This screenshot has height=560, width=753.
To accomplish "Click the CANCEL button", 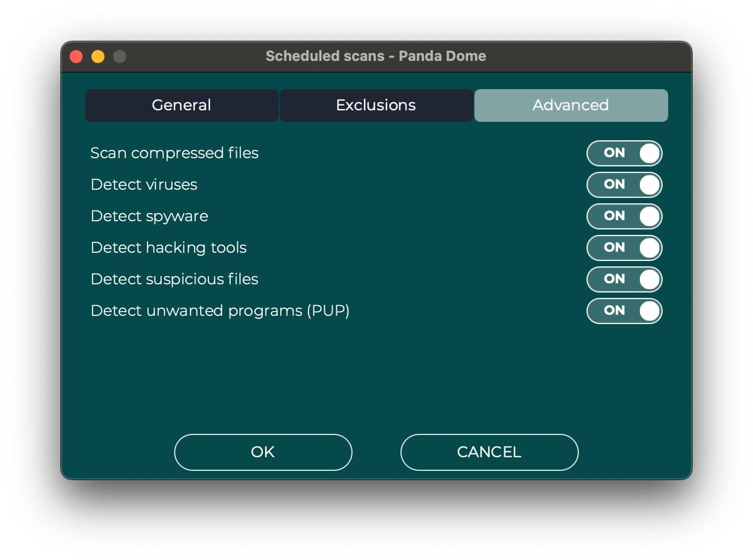I will [x=489, y=452].
